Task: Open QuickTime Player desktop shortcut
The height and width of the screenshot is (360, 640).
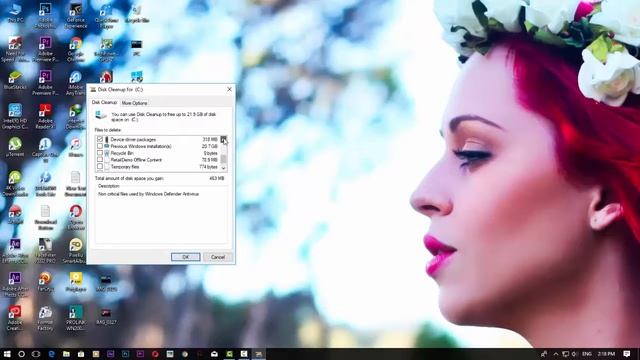Action: pyautogui.click(x=106, y=15)
